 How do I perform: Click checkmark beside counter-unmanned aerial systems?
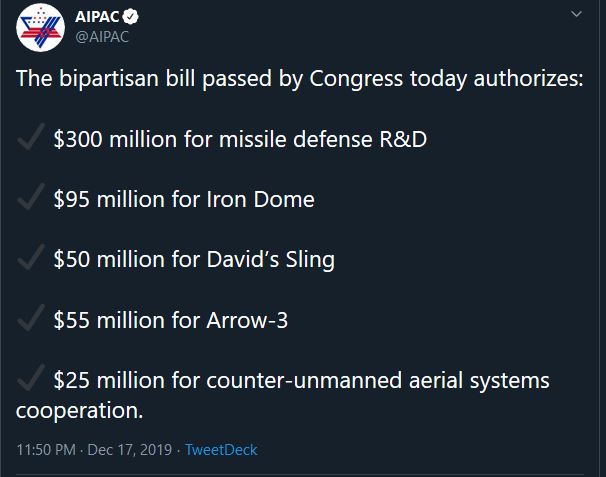click(31, 380)
